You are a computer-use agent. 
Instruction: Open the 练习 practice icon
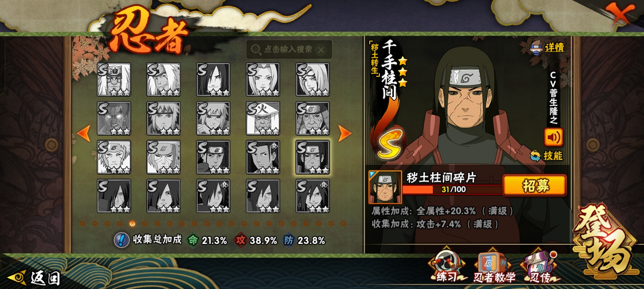446,266
